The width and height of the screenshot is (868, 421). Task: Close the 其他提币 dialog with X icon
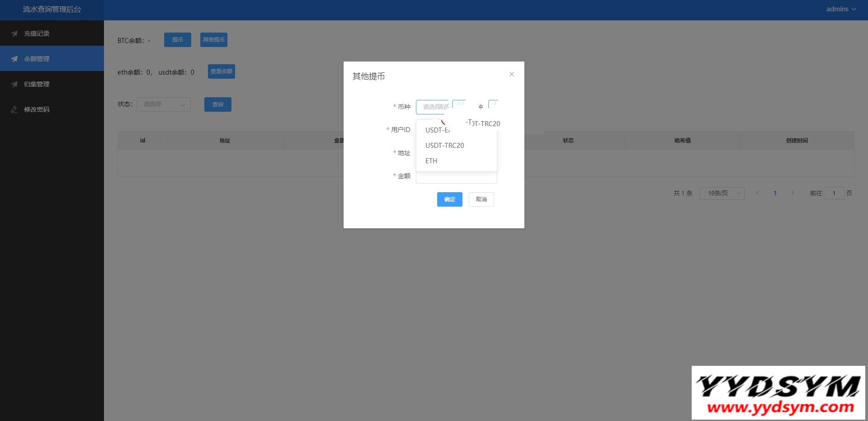511,74
